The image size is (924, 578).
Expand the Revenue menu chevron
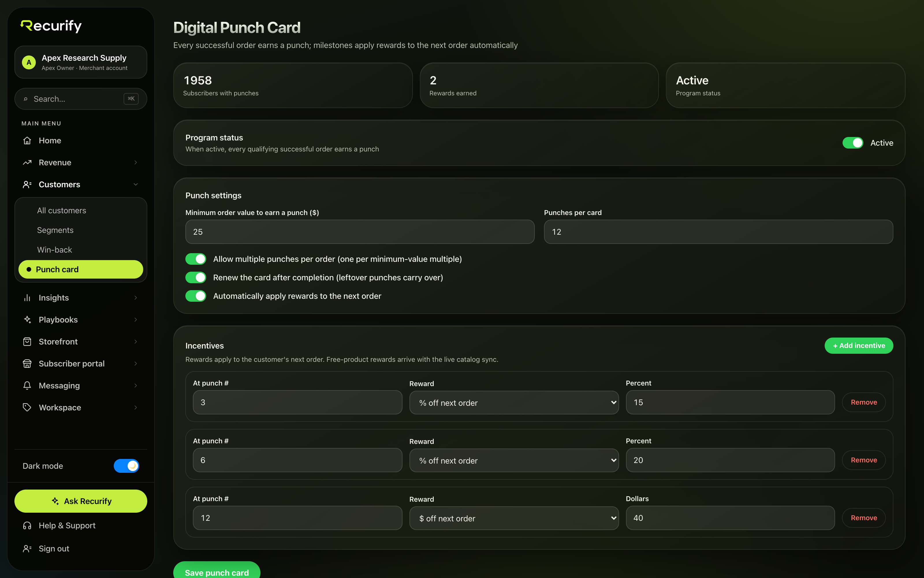coord(135,162)
